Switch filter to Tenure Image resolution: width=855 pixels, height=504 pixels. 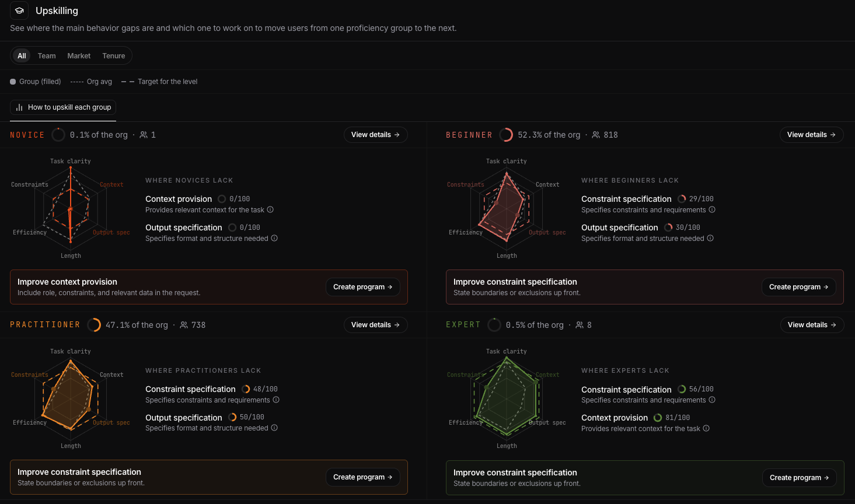pyautogui.click(x=114, y=56)
